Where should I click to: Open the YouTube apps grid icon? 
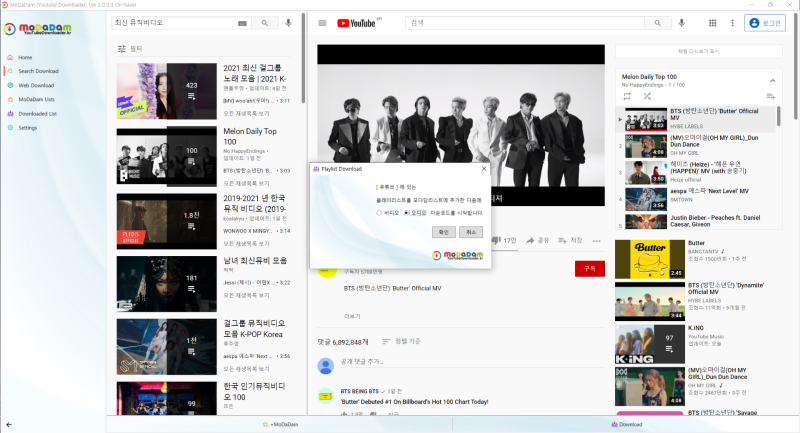(x=713, y=23)
